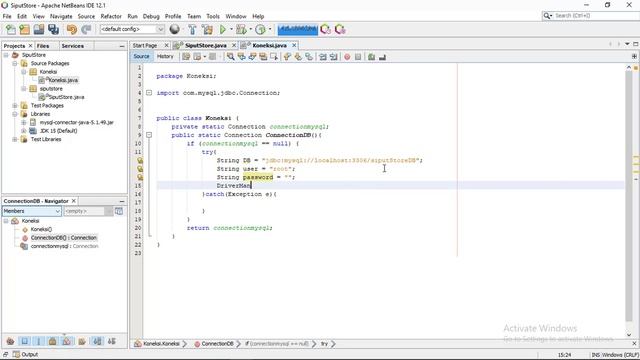Switch to the SiputStore.java editor tab
The width and height of the screenshot is (640, 360).
205,45
